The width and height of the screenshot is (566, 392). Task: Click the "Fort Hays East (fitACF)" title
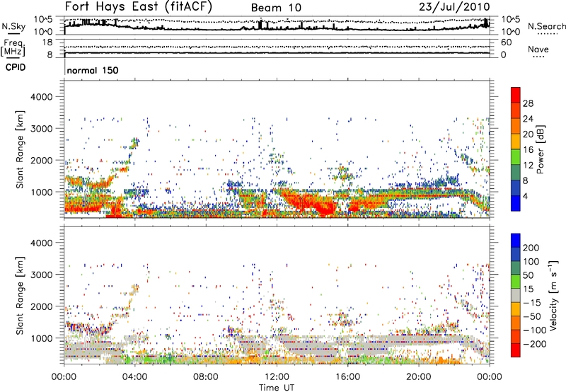(139, 7)
